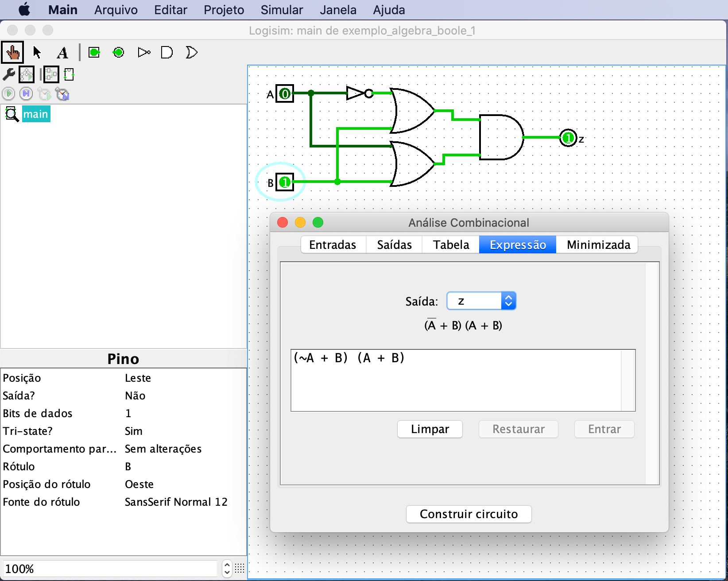Open the Main application menu
Image resolution: width=728 pixels, height=581 pixels.
click(63, 10)
